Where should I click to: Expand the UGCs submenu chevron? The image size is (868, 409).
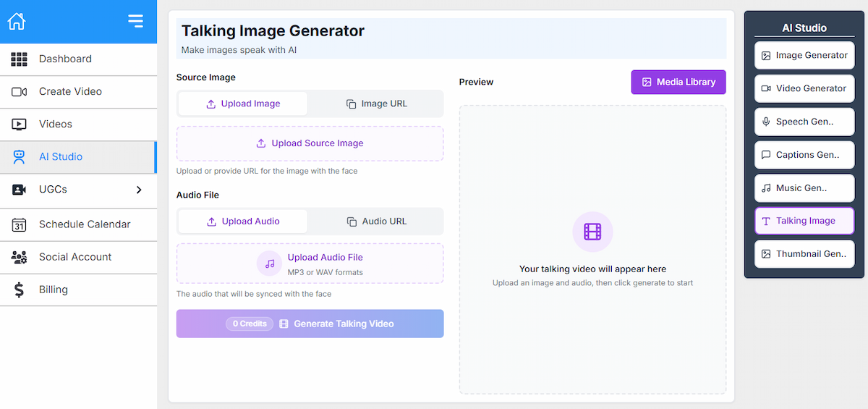139,190
